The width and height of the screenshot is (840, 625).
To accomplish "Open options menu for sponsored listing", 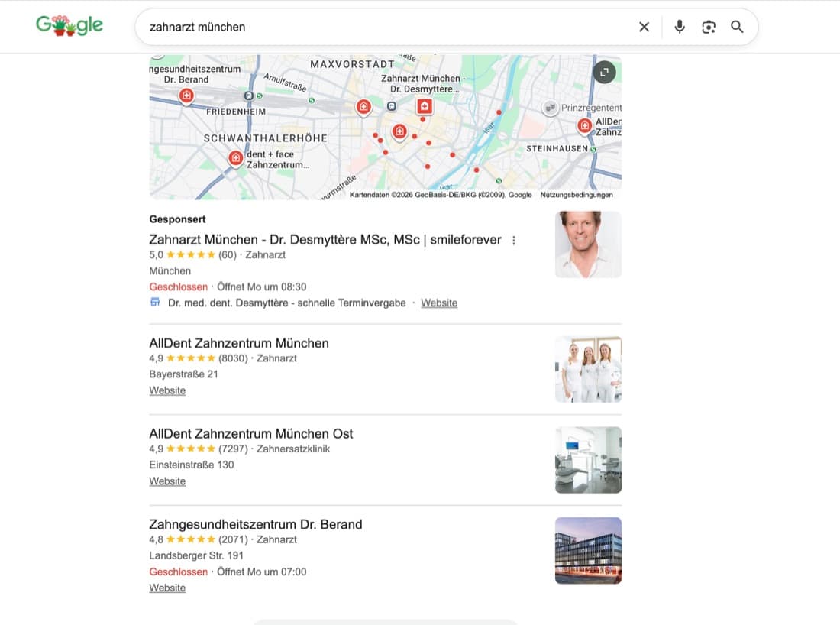I will click(514, 240).
